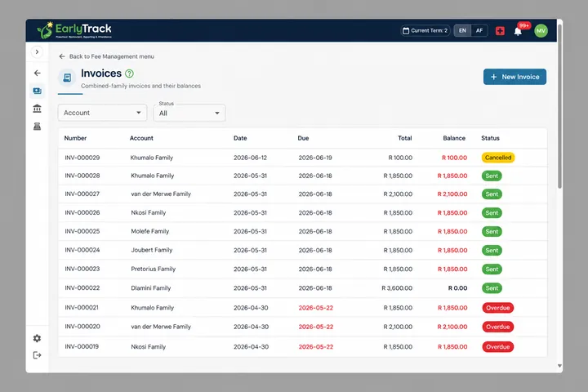Open invoice INV-000024
The image size is (588, 392).
(302, 250)
